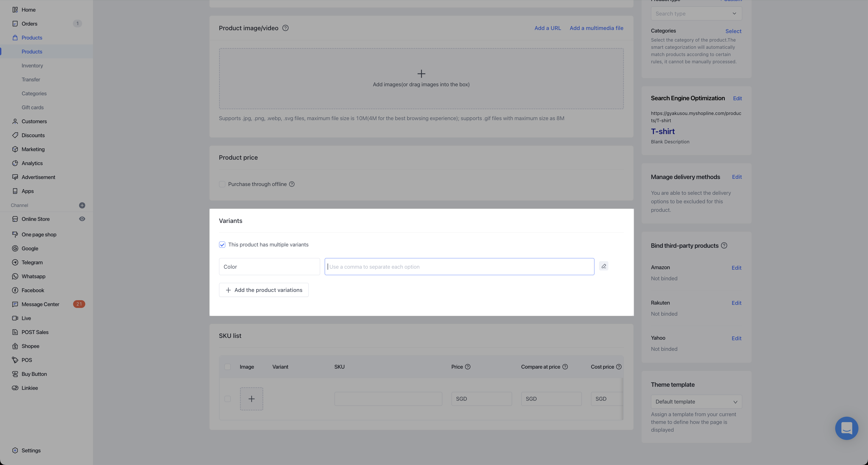Viewport: 868px width, 465px height.
Task: Expand the Default template dropdown
Action: [696, 402]
